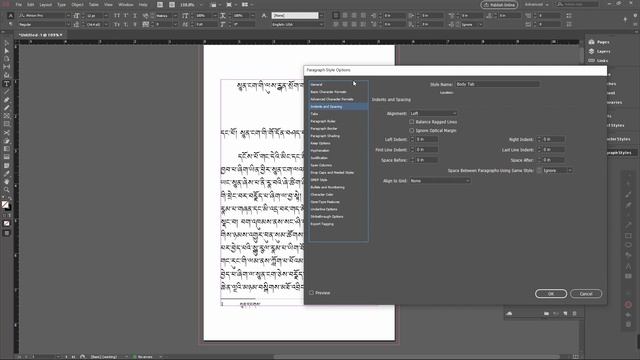Click the search field in the application bar

pyautogui.click(x=577, y=4)
